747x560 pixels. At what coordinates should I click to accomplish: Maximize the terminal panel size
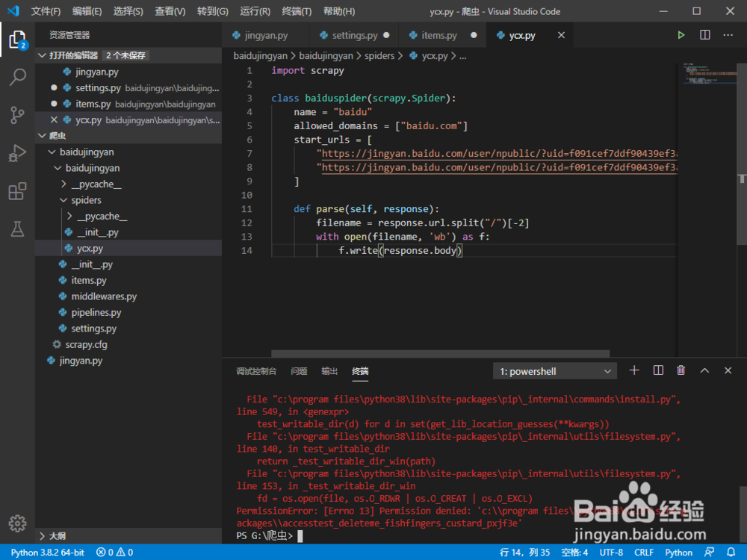point(704,370)
